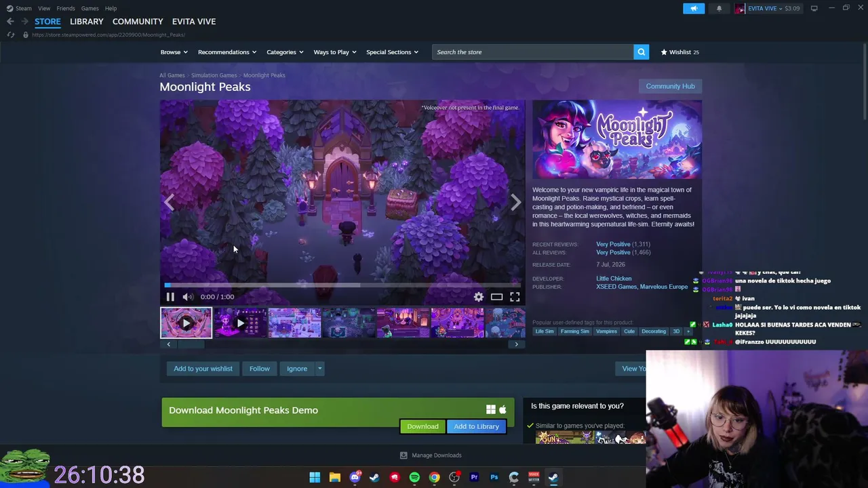The height and width of the screenshot is (488, 868).
Task: Open Manage Downloads at the bottom
Action: pyautogui.click(x=431, y=455)
